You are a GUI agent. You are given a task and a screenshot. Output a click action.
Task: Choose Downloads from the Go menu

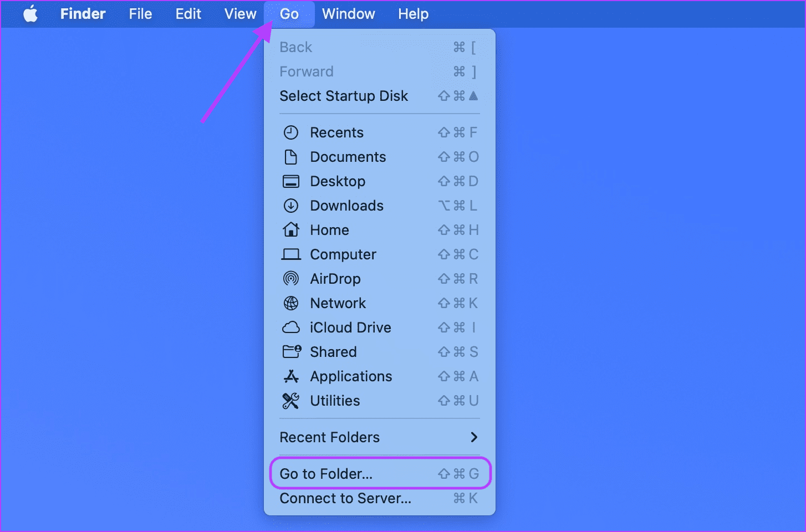[380, 206]
